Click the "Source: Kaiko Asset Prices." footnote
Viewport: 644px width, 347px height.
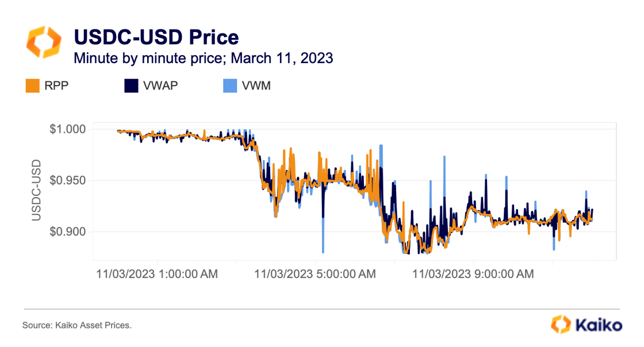(x=77, y=326)
